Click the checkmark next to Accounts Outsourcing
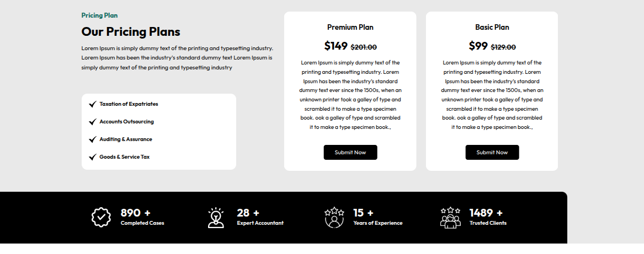The width and height of the screenshot is (644, 254). tap(93, 122)
